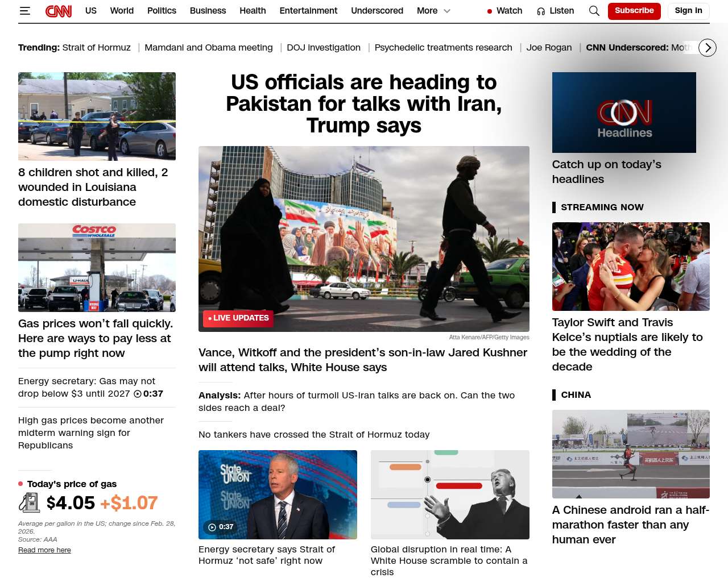This screenshot has height=582, width=728.
Task: Open the Entertainment section
Action: pos(308,11)
